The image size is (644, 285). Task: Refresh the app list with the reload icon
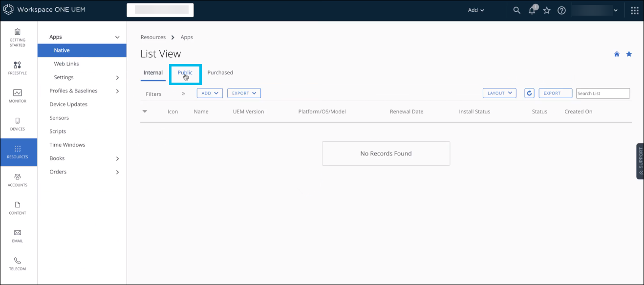529,93
